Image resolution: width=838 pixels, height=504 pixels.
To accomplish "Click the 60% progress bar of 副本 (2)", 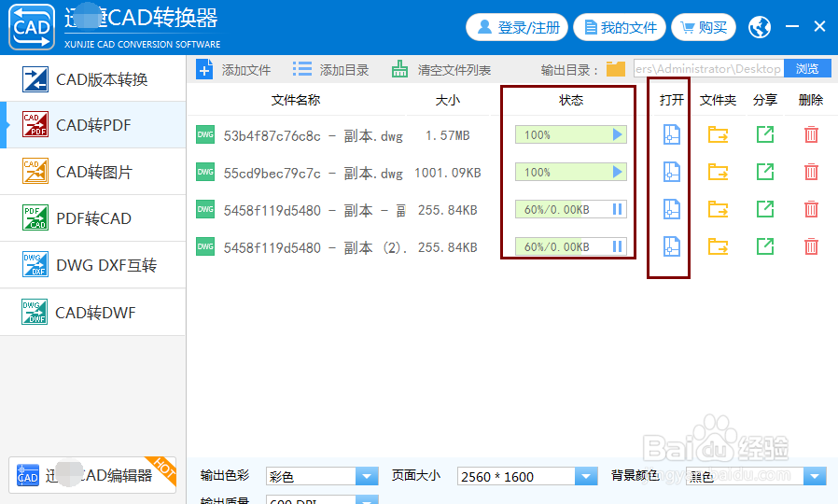I will (x=571, y=247).
